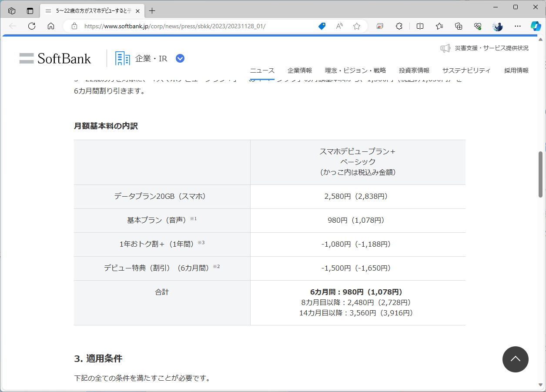
Task: Click the megaphone icon beside 災害支援・サービス提供状況
Action: (x=445, y=48)
